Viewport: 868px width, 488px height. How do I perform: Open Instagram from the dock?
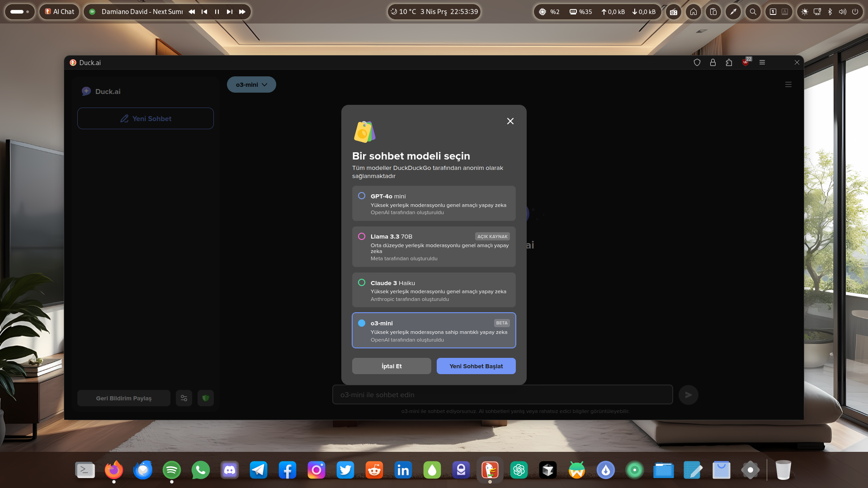pyautogui.click(x=316, y=470)
